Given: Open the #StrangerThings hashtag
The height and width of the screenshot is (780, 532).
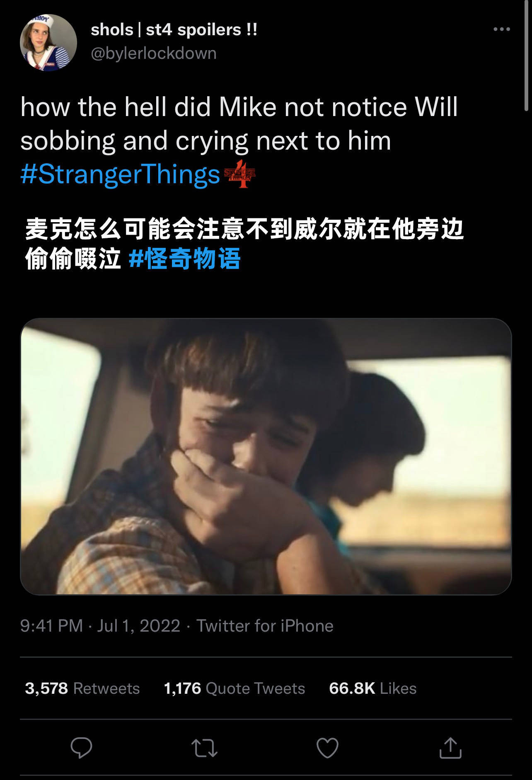Looking at the screenshot, I should point(120,174).
